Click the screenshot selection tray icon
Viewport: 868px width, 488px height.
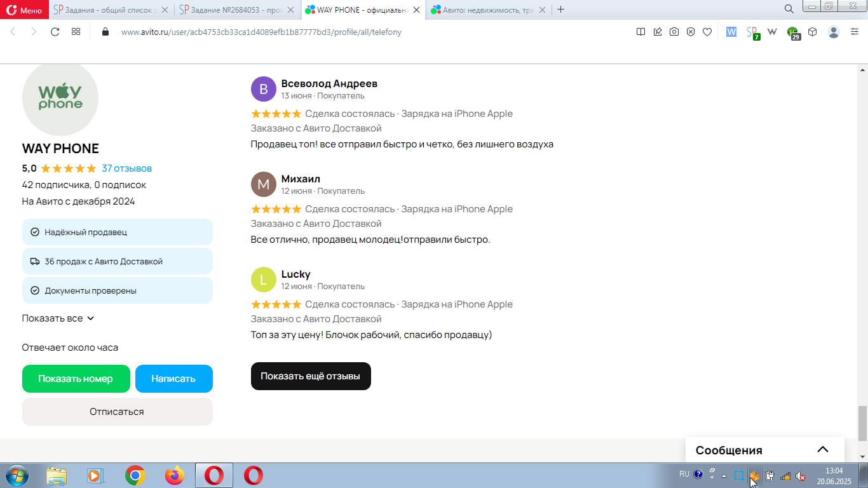[739, 475]
